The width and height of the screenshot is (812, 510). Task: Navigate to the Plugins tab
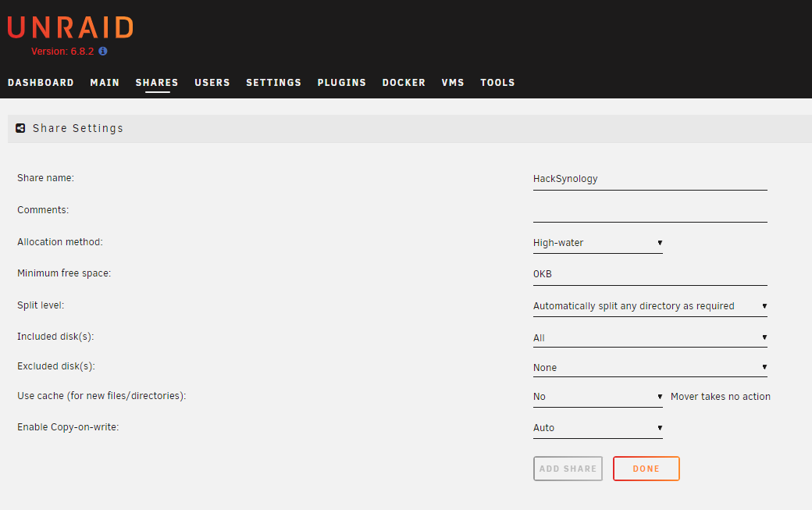click(x=341, y=83)
